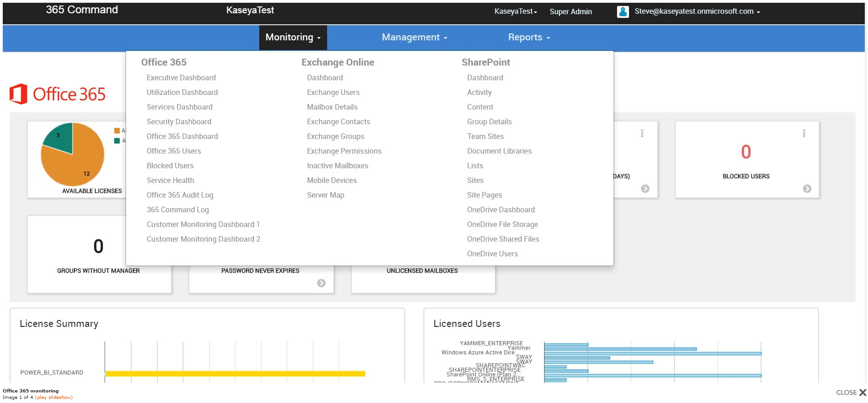
Task: Open Exchange Groups menu item
Action: (335, 137)
